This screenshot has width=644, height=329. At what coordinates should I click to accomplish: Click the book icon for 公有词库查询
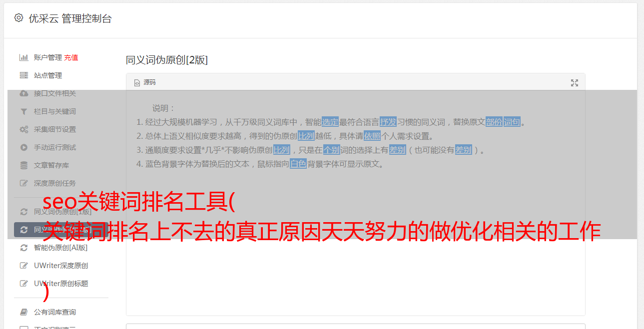[x=23, y=312]
